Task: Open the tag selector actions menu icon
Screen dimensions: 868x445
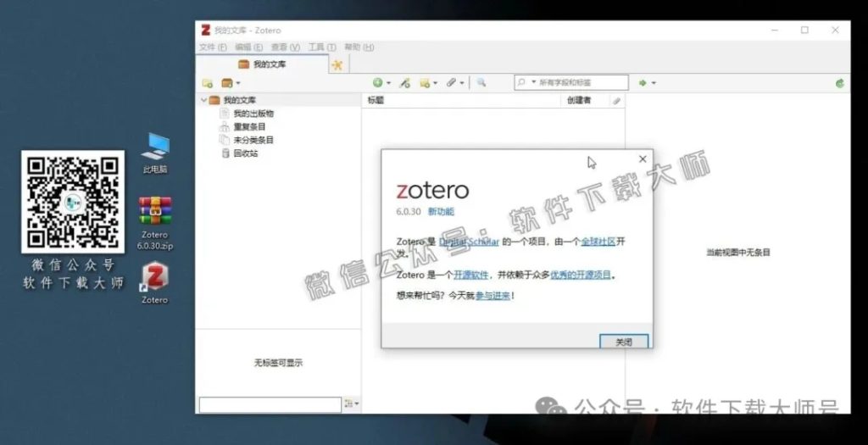Action: (351, 404)
